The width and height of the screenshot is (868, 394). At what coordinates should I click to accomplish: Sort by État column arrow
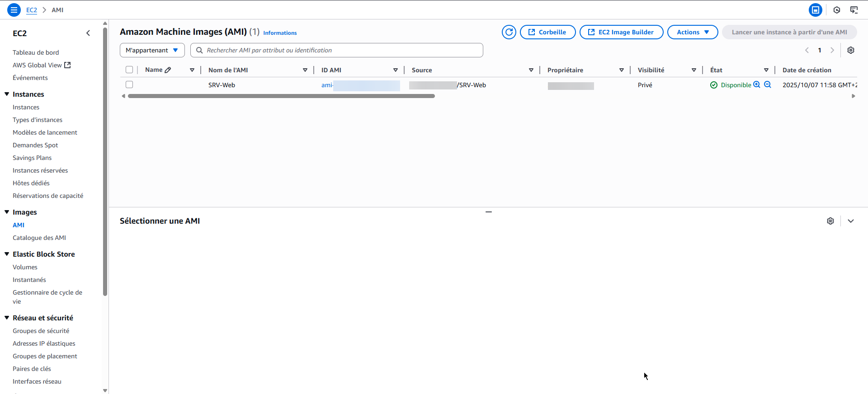[x=766, y=70]
